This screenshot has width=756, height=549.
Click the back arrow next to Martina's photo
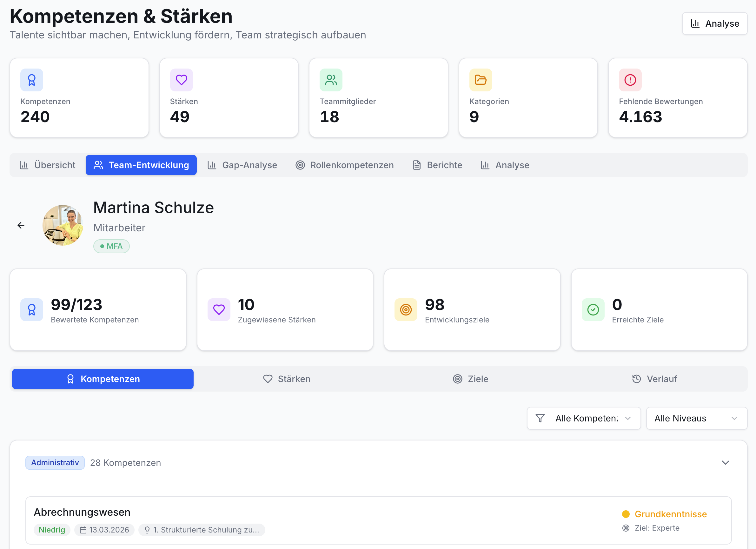tap(21, 225)
